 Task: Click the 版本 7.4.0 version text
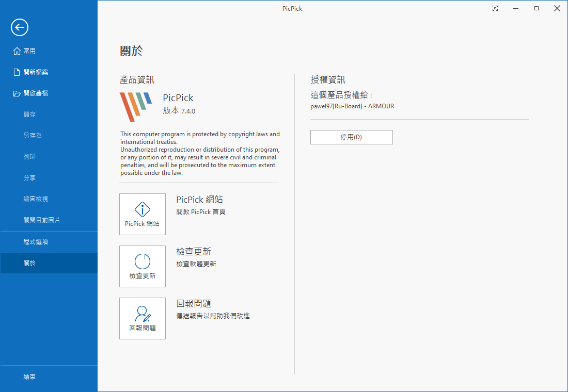(179, 111)
